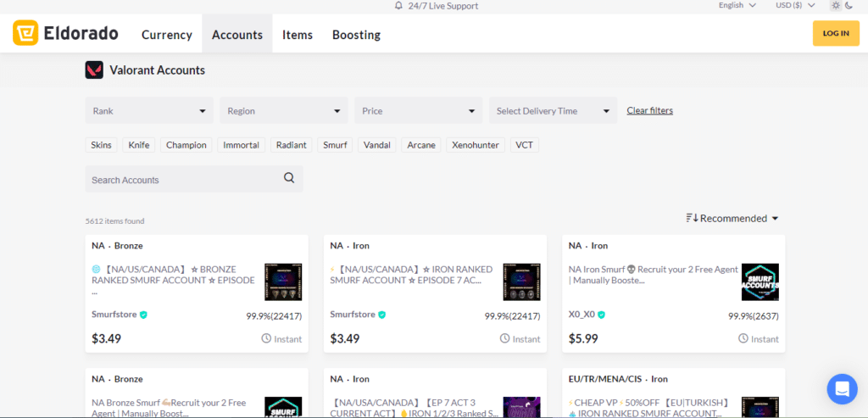Viewport: 868px width, 418px height.
Task: Go to the Currency tab
Action: [167, 34]
